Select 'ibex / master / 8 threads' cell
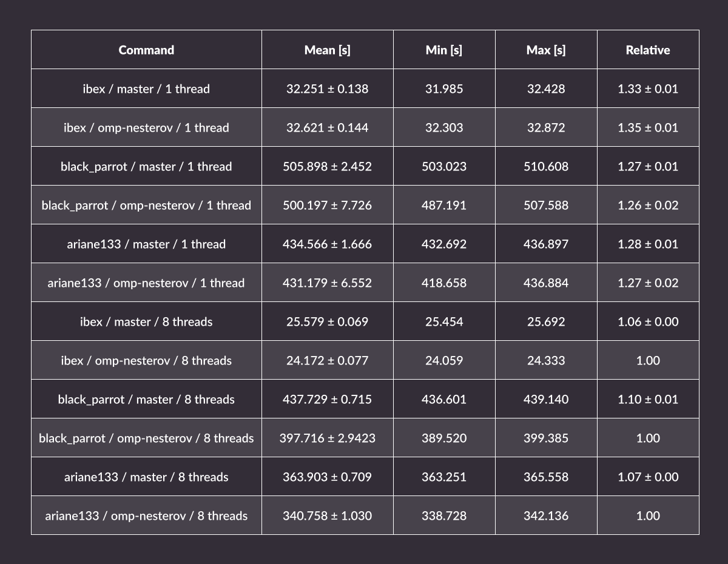The width and height of the screenshot is (728, 564). 146,321
